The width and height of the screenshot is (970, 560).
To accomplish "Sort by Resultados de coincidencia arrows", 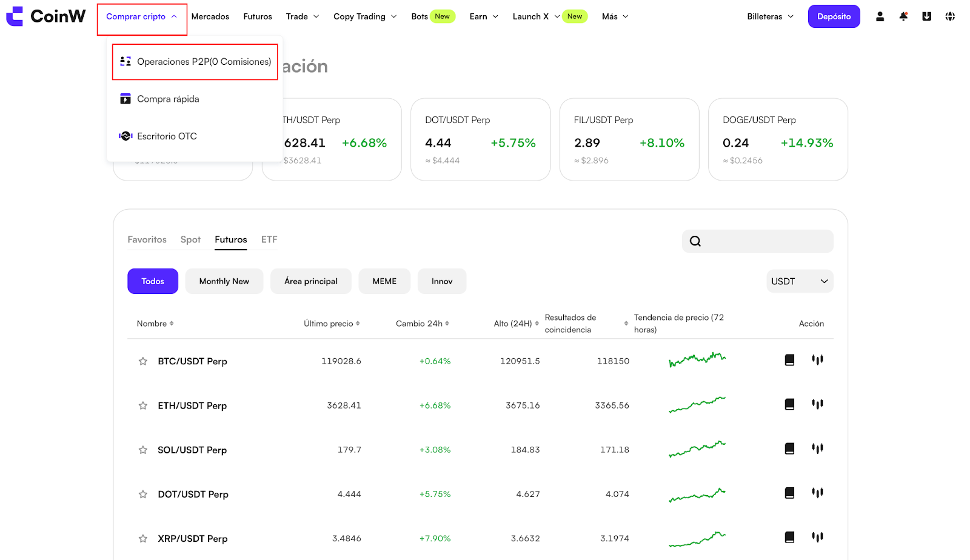I will 626,324.
